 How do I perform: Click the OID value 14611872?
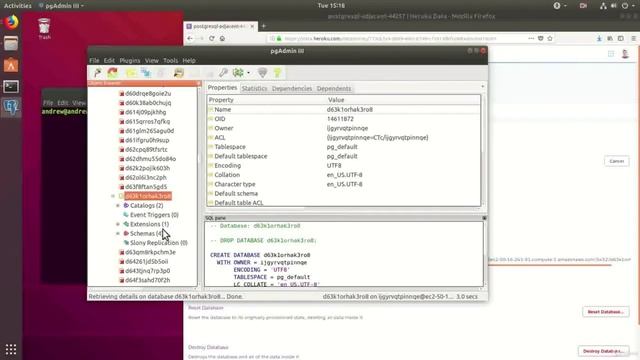(340, 119)
